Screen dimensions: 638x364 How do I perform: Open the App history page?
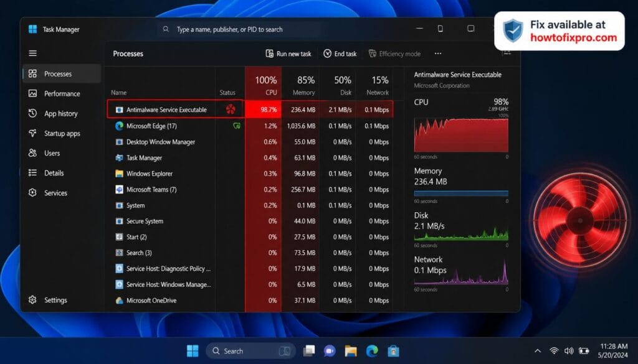click(62, 113)
